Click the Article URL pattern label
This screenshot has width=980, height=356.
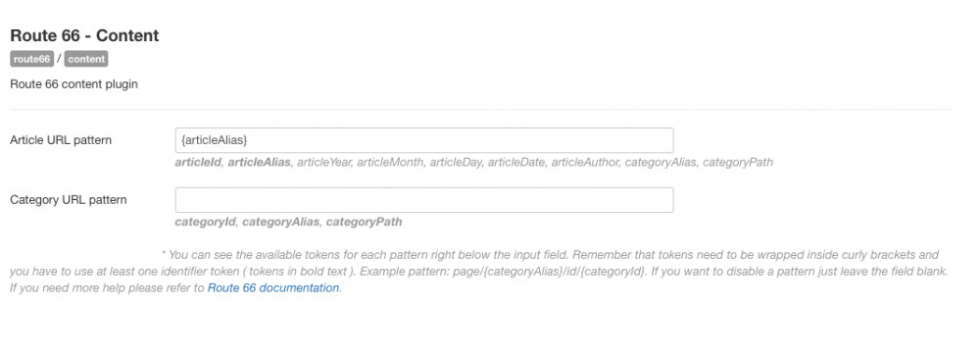tap(61, 140)
